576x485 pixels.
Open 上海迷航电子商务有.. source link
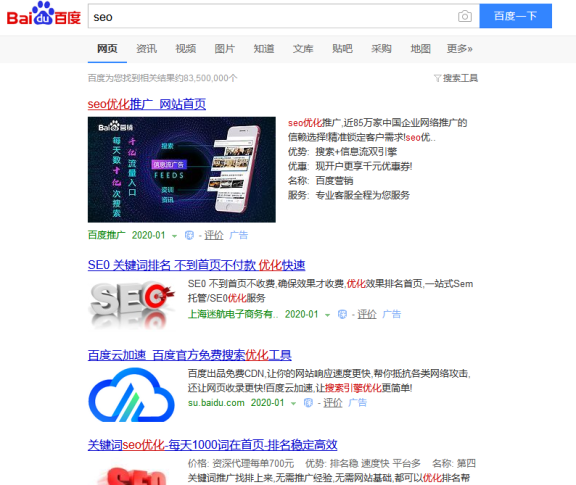pyautogui.click(x=233, y=314)
